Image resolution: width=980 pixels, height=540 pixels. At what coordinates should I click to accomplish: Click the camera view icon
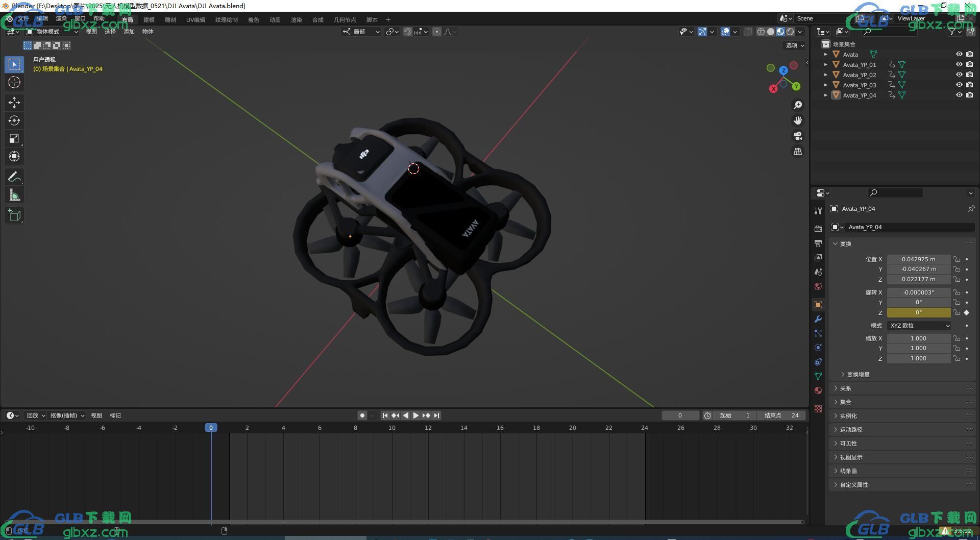(798, 136)
